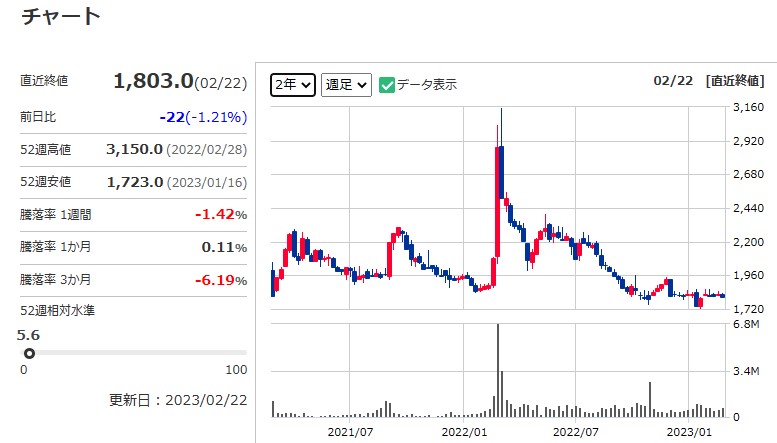Click the 3.4M volume axis label
The image size is (777, 443).
746,371
